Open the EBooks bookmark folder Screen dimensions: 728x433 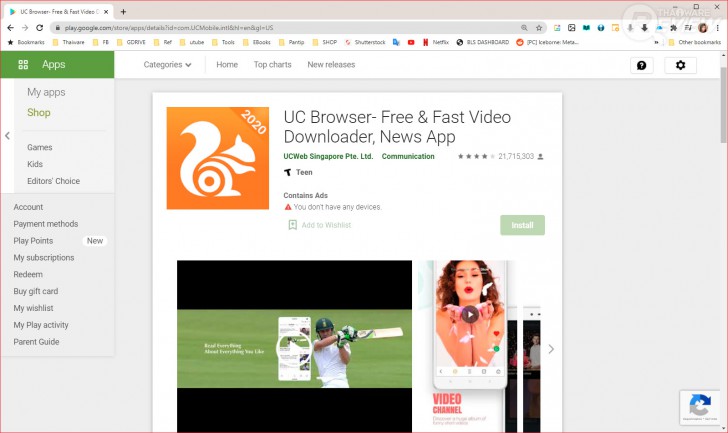point(257,42)
